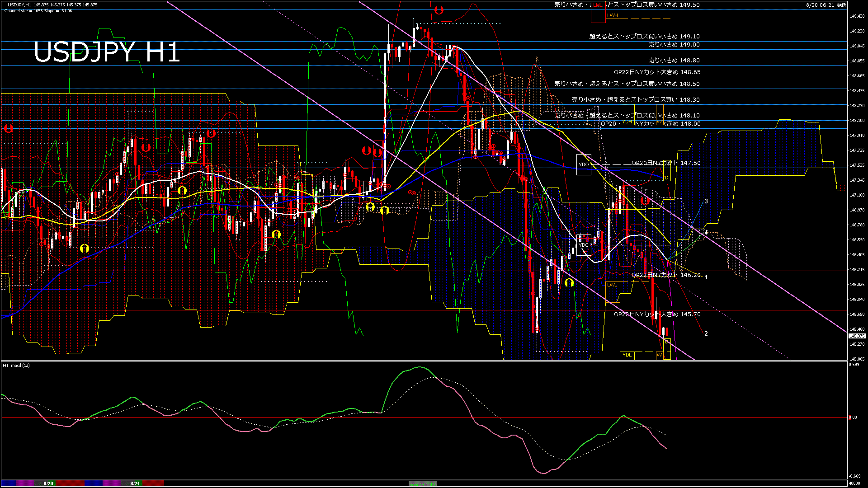
Task: Click the 145.085 price axis value
Action: [x=857, y=359]
